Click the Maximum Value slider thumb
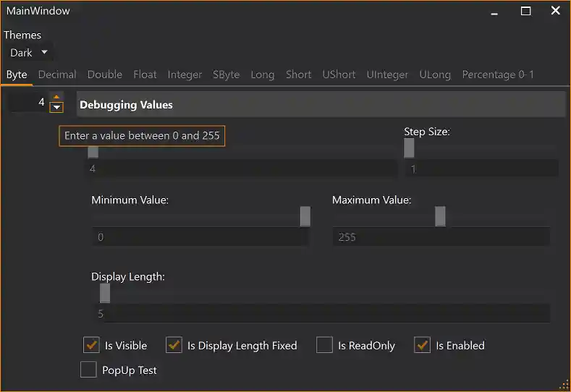 pos(440,216)
